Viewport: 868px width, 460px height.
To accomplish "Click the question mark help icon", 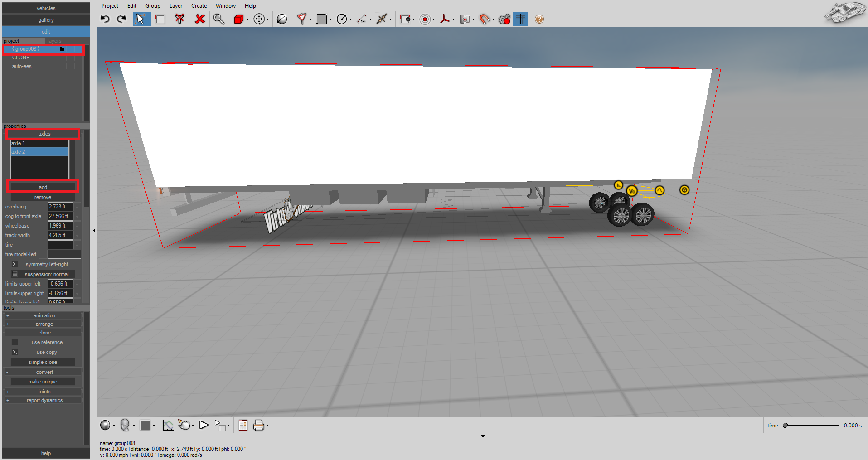I will click(x=539, y=19).
